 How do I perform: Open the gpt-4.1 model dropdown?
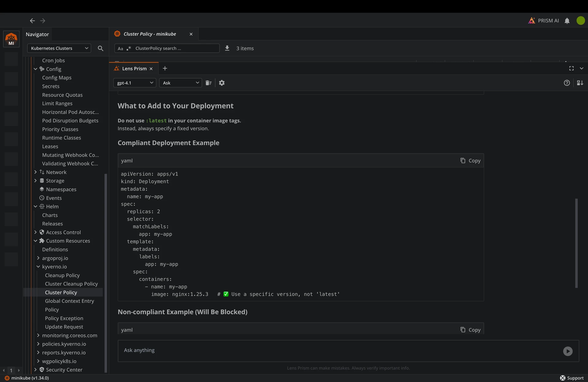pyautogui.click(x=135, y=83)
